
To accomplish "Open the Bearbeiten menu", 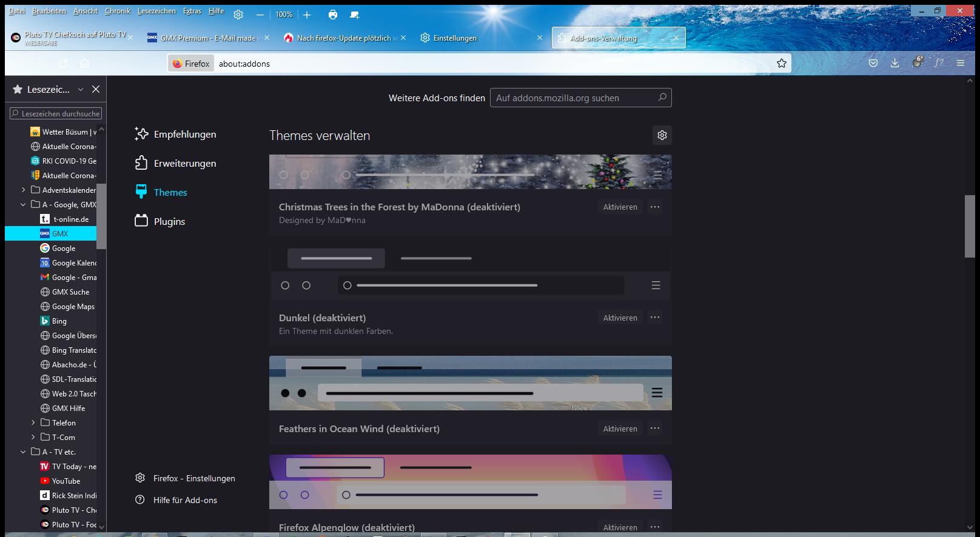I will tap(49, 11).
